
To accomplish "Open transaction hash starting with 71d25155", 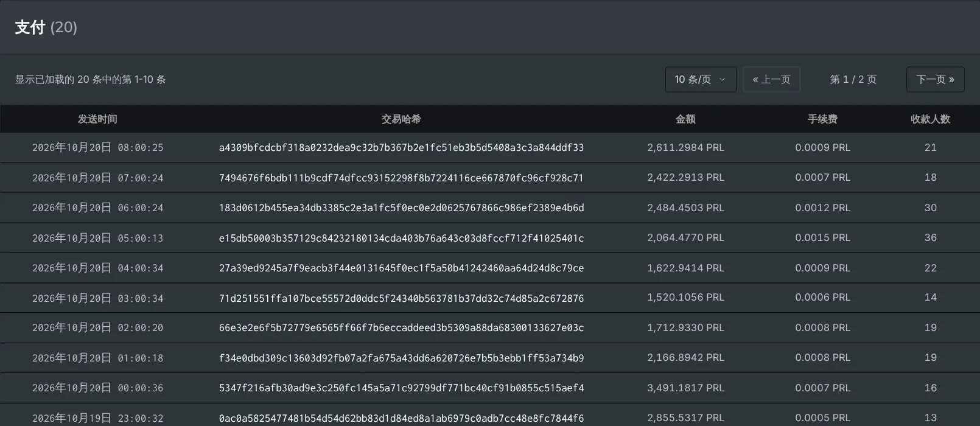I will [401, 298].
